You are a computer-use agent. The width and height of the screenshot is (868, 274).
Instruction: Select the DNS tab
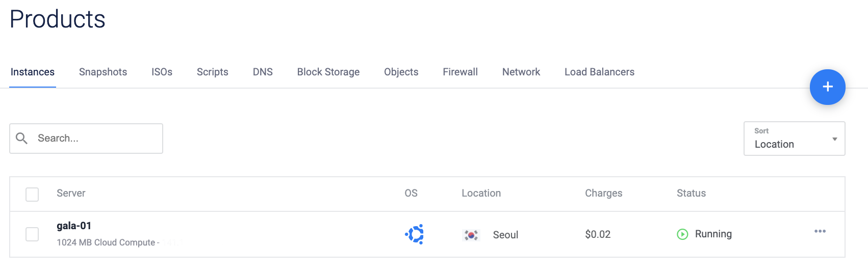click(263, 72)
